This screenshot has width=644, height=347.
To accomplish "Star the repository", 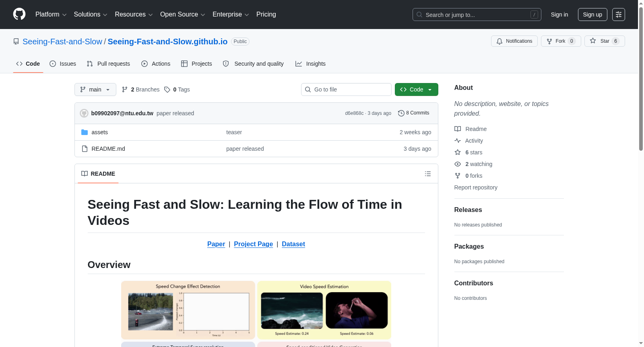I will click(605, 41).
